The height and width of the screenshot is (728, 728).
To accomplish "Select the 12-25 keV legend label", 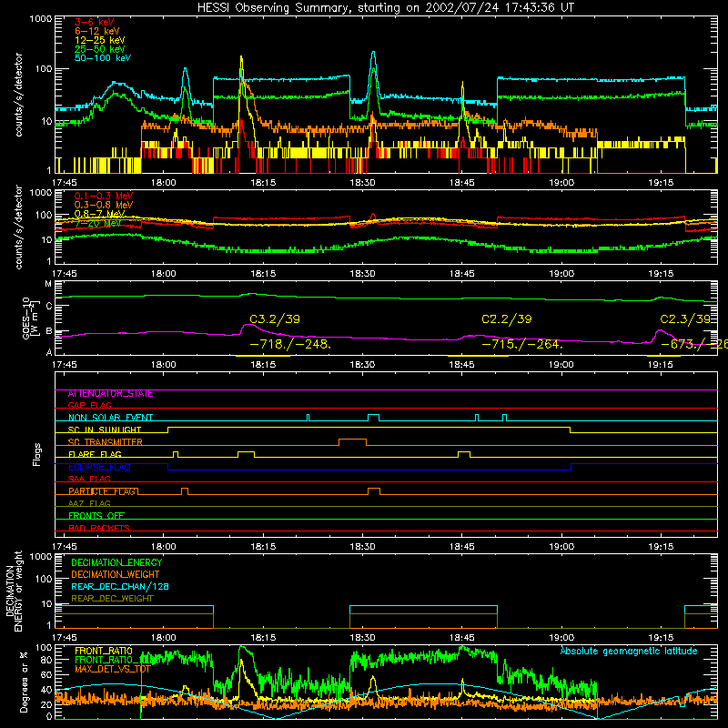I will point(100,40).
